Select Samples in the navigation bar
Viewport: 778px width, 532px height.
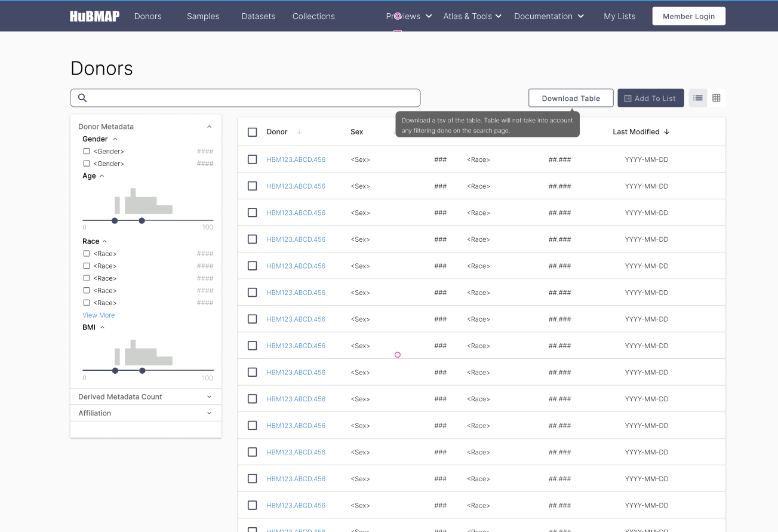pyautogui.click(x=202, y=16)
